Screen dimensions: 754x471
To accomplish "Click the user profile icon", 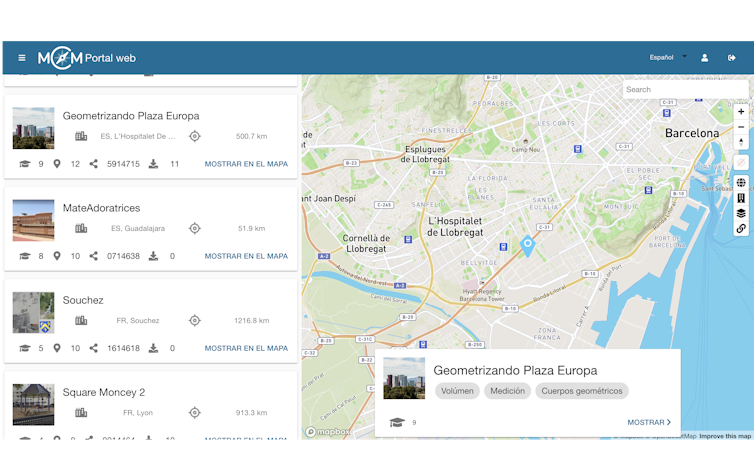I will tap(704, 58).
